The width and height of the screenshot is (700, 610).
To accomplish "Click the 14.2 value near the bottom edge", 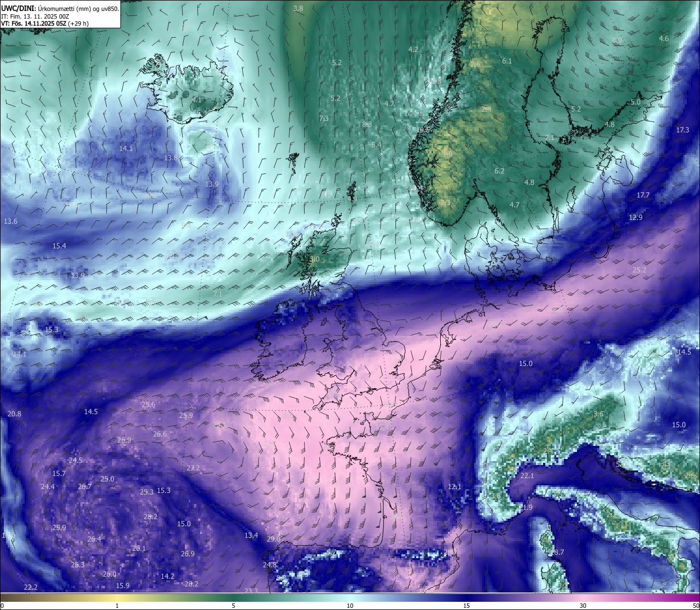I will tap(167, 577).
